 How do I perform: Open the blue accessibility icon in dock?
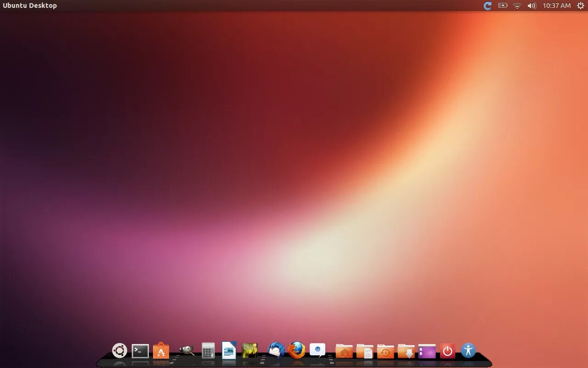click(468, 351)
